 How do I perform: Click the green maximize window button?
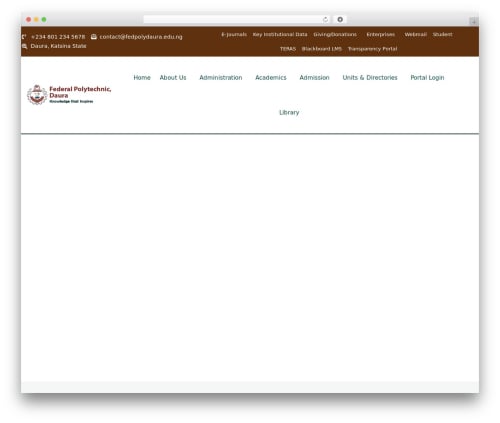pyautogui.click(x=44, y=20)
